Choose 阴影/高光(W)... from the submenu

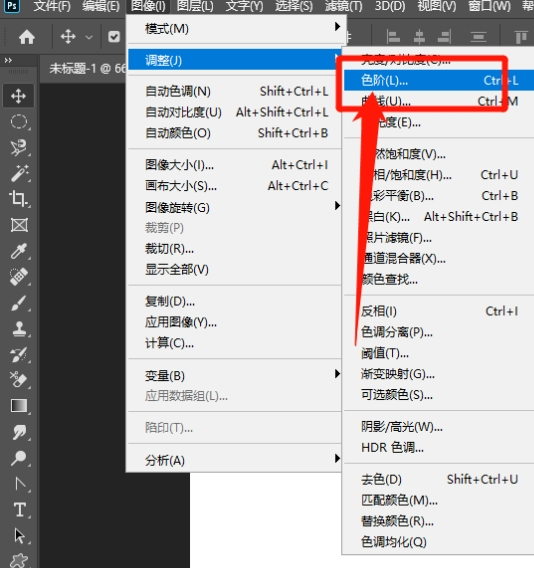pyautogui.click(x=439, y=427)
